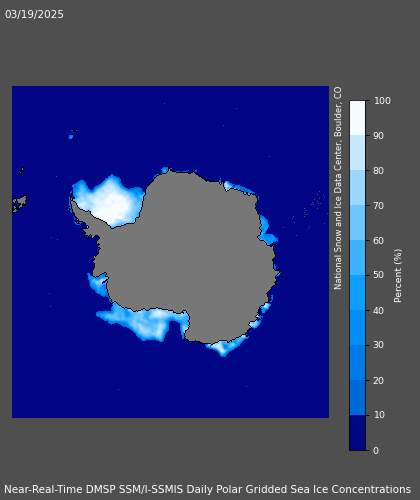This screenshot has width=420, height=500.
Task: Click the 100 tick label on colorbar
Action: point(382,100)
